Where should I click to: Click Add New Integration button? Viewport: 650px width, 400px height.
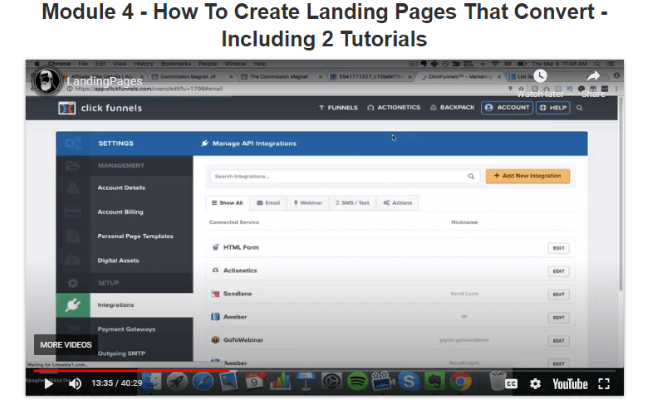tap(528, 176)
